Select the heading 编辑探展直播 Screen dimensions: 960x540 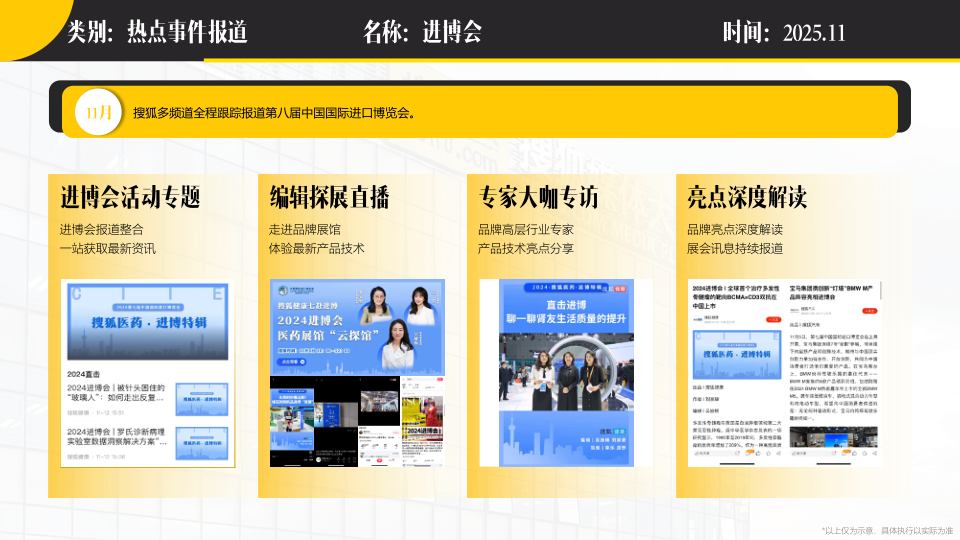tap(329, 197)
